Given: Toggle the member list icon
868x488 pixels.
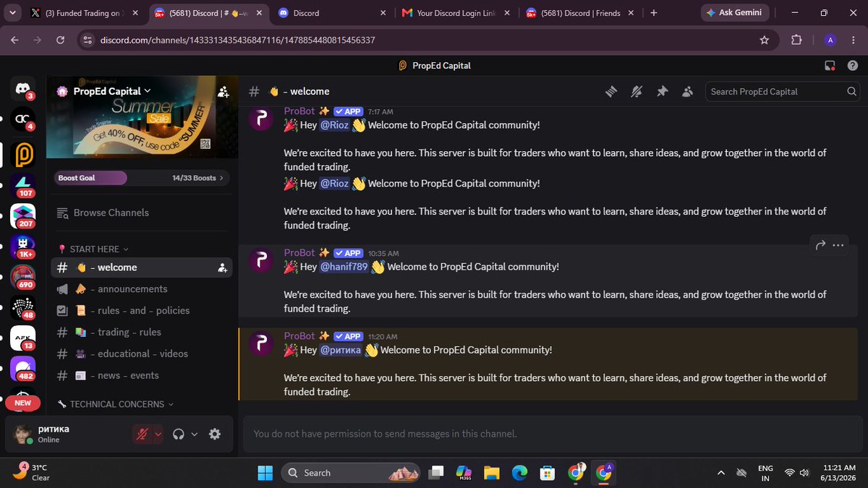Looking at the screenshot, I should pos(687,92).
